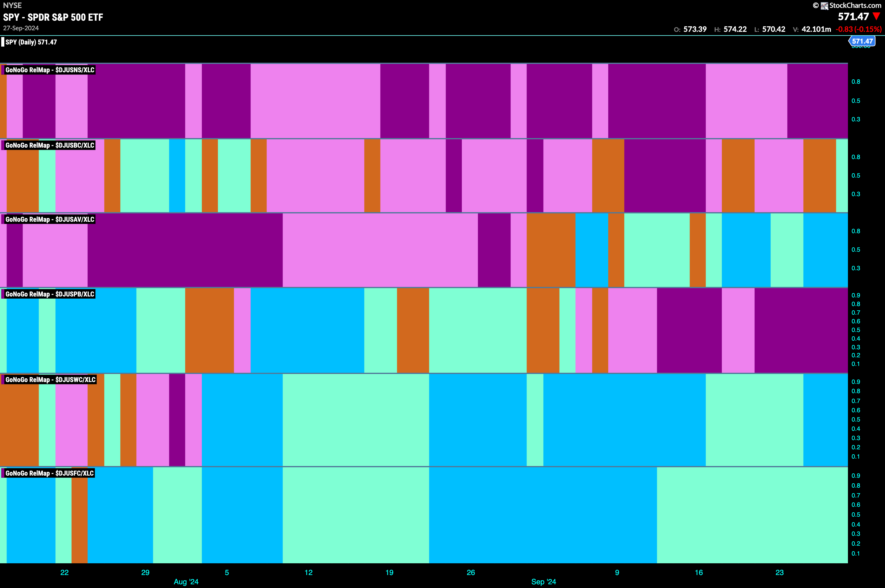Select the 'GoNoGo RelMap - $DJUSBC/XLC' panel label

(50, 145)
